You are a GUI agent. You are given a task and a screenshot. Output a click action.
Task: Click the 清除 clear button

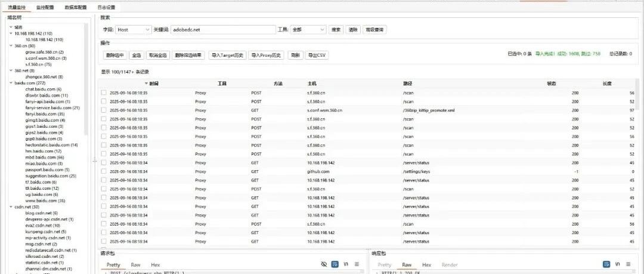pyautogui.click(x=353, y=30)
